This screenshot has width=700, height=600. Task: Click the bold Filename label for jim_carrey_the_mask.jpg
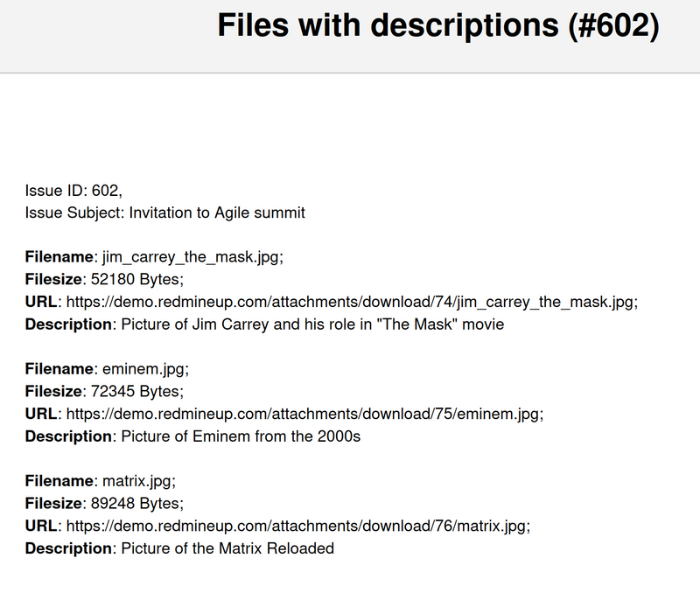[59, 257]
